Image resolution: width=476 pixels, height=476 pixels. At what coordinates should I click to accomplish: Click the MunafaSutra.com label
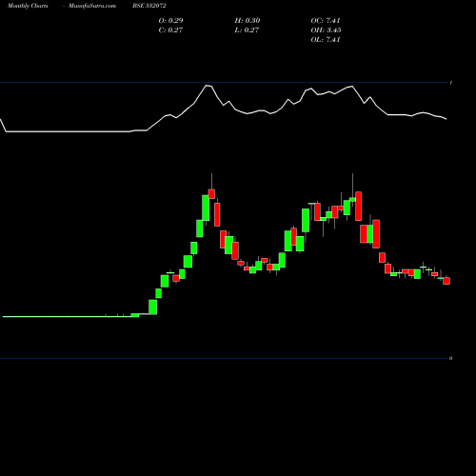point(92,6)
